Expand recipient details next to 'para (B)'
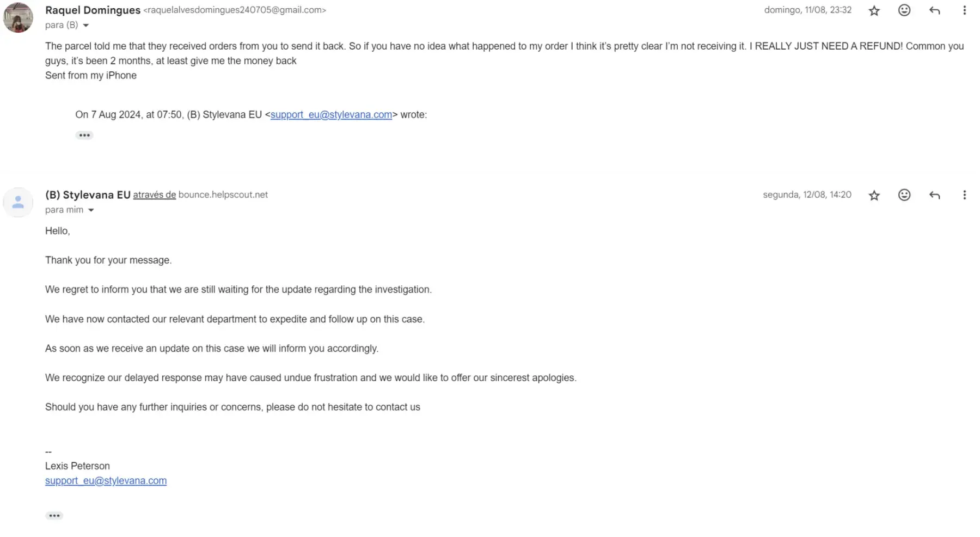The height and width of the screenshot is (537, 980). (x=85, y=25)
